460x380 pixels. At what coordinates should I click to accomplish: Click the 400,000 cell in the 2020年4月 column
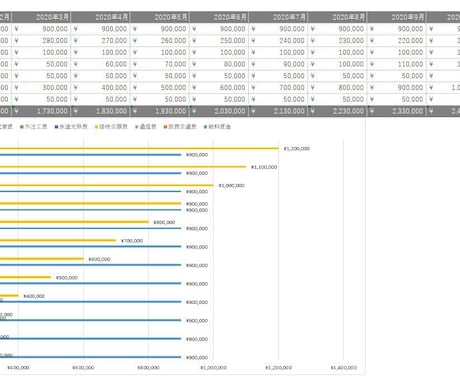click(100, 88)
